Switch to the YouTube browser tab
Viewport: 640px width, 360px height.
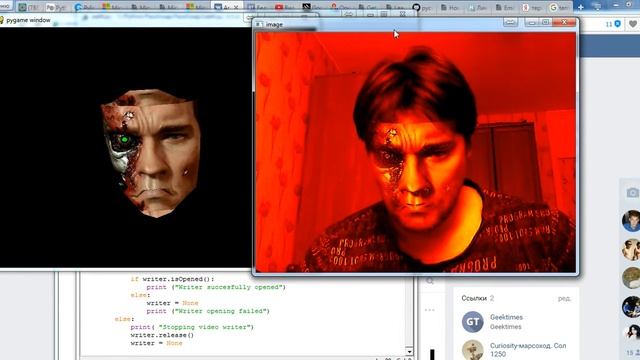pos(284,7)
